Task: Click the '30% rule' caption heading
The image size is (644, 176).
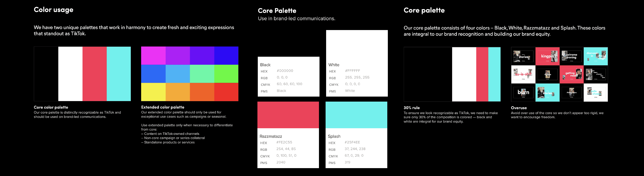Action: 412,108
